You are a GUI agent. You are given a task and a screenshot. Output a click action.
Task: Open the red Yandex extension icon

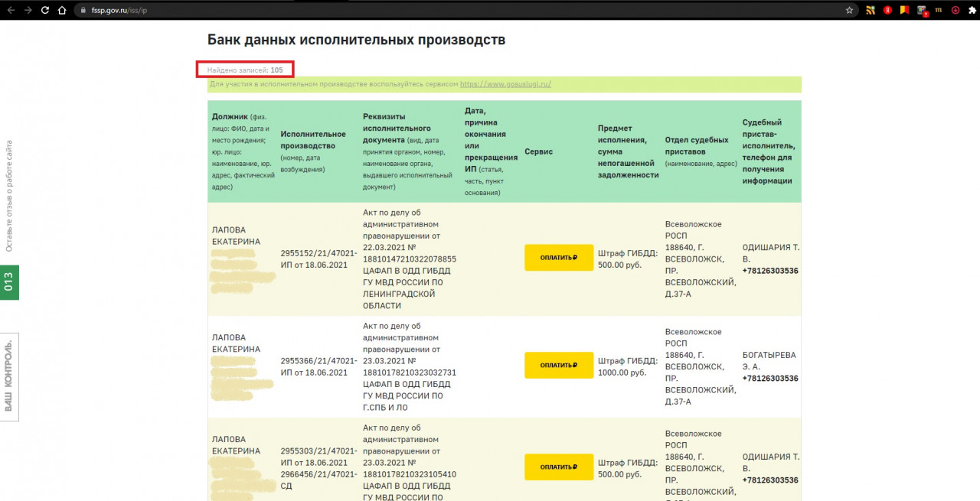pyautogui.click(x=887, y=11)
